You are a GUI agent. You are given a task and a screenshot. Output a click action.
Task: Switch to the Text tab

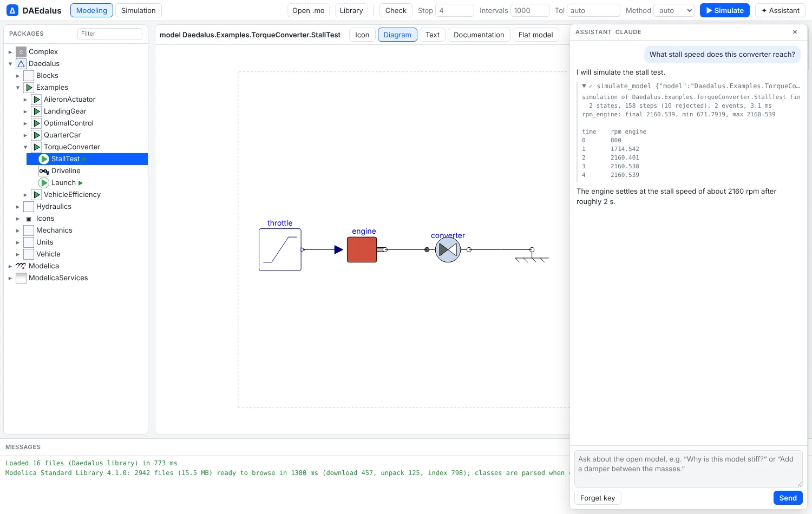pyautogui.click(x=433, y=35)
